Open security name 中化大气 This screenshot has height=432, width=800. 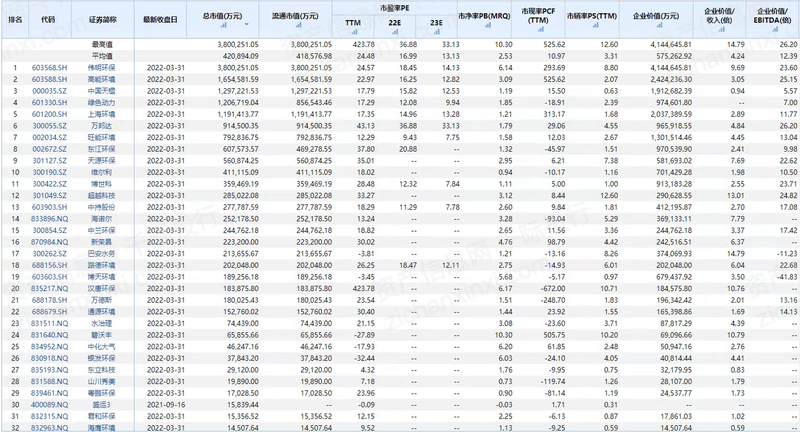click(x=101, y=347)
